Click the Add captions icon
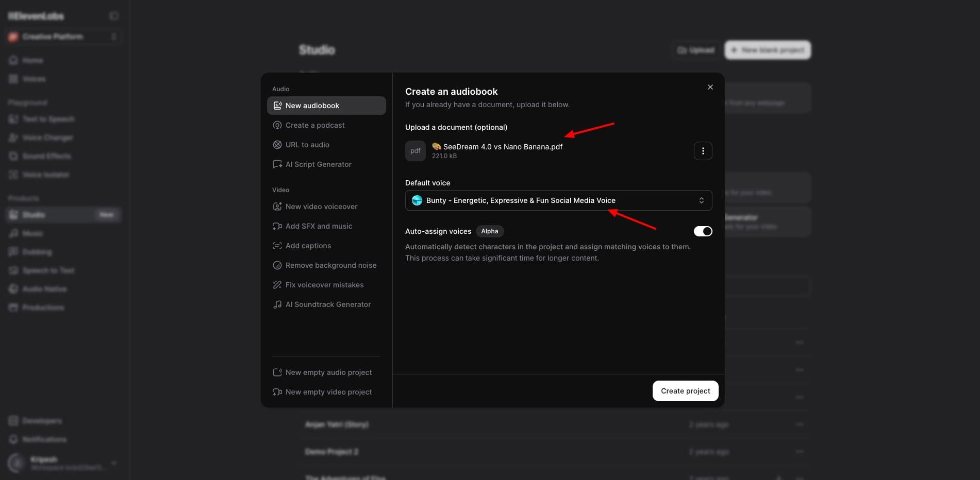This screenshot has height=480, width=980. coord(277,246)
